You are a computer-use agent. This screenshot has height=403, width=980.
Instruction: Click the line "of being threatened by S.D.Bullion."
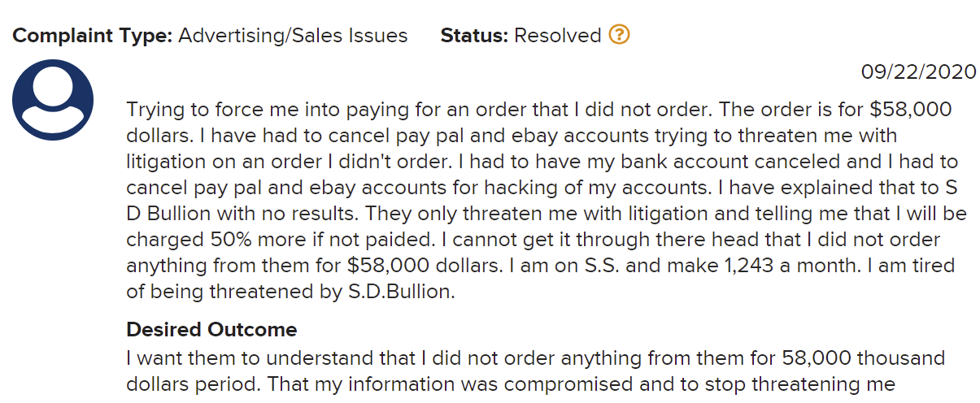(x=290, y=291)
